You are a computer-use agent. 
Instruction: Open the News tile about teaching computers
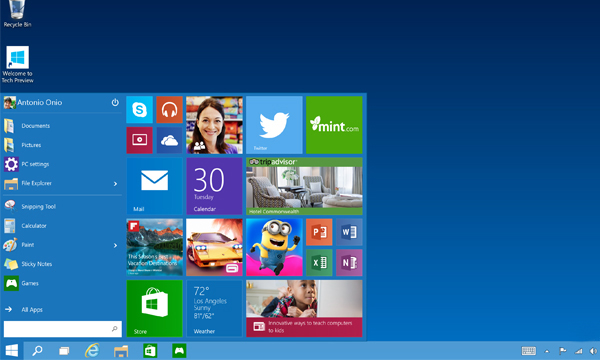(x=304, y=309)
